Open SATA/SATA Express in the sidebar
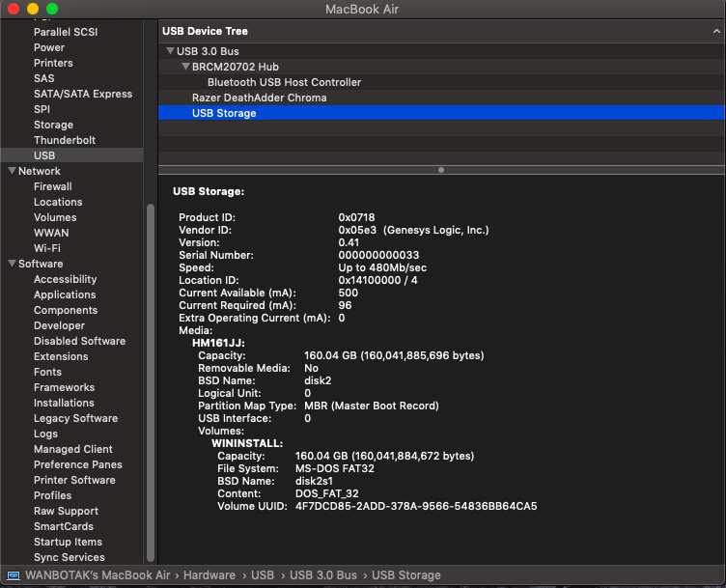Screen dimensions: 726x588 coord(83,94)
